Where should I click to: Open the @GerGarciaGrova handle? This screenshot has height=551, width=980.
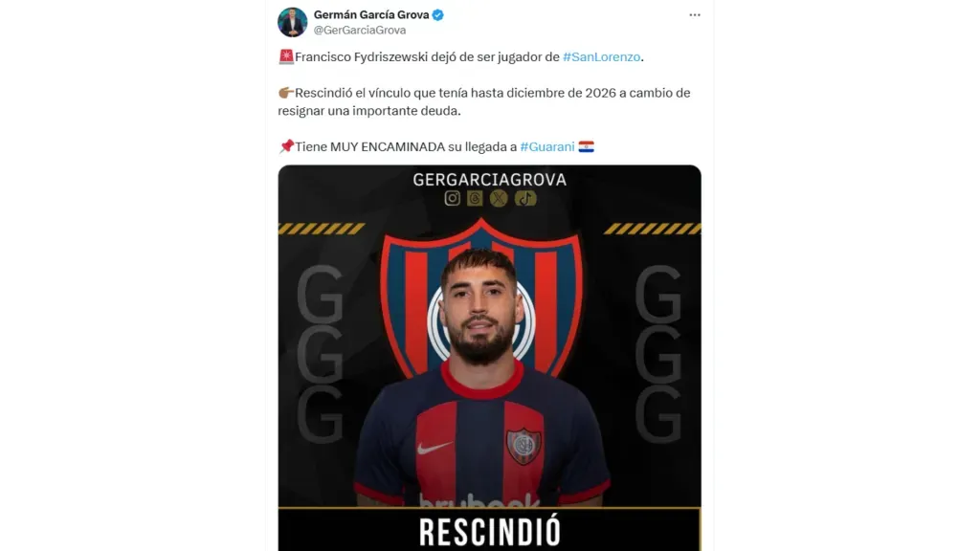pos(360,30)
